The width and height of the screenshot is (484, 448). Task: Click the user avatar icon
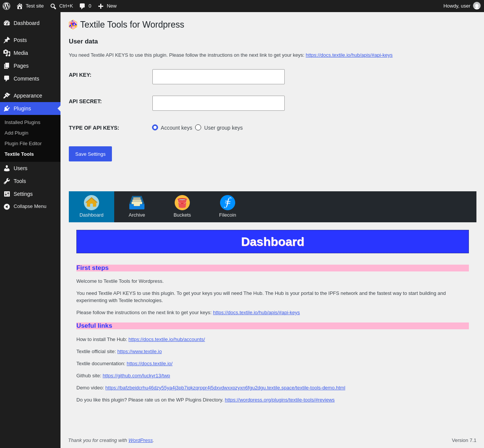point(477,6)
